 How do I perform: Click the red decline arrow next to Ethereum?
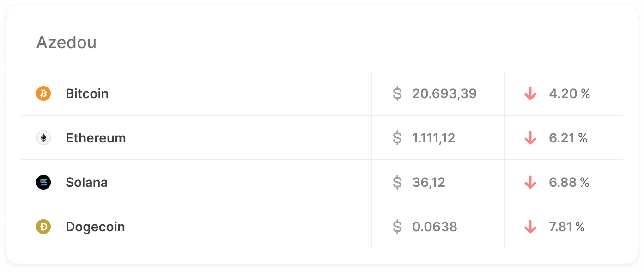pyautogui.click(x=530, y=137)
